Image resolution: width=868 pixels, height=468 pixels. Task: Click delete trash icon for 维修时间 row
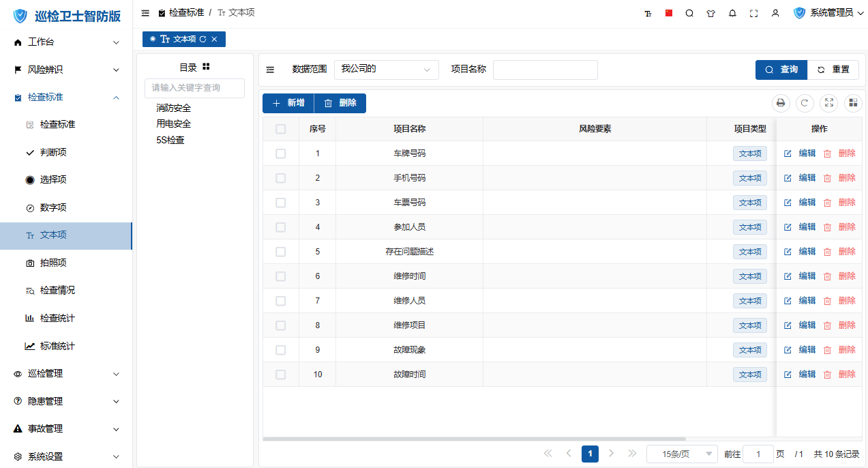point(827,276)
